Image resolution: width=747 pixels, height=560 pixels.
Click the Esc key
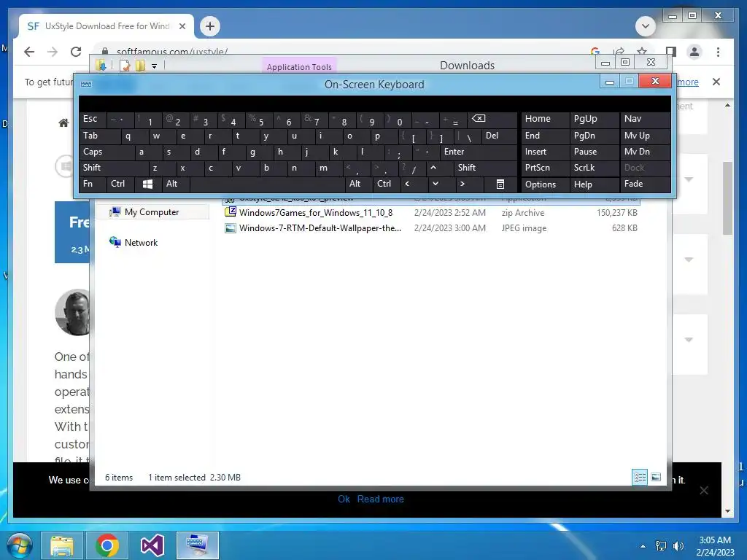(93, 119)
